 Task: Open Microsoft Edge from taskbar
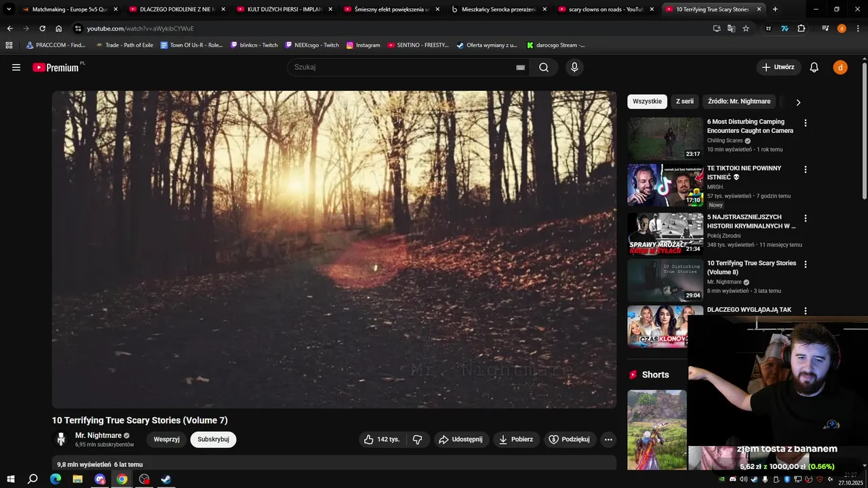[56, 479]
